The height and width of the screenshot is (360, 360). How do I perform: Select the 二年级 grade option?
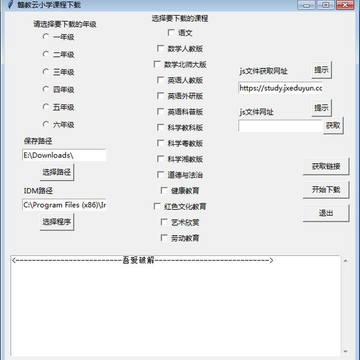pos(46,54)
